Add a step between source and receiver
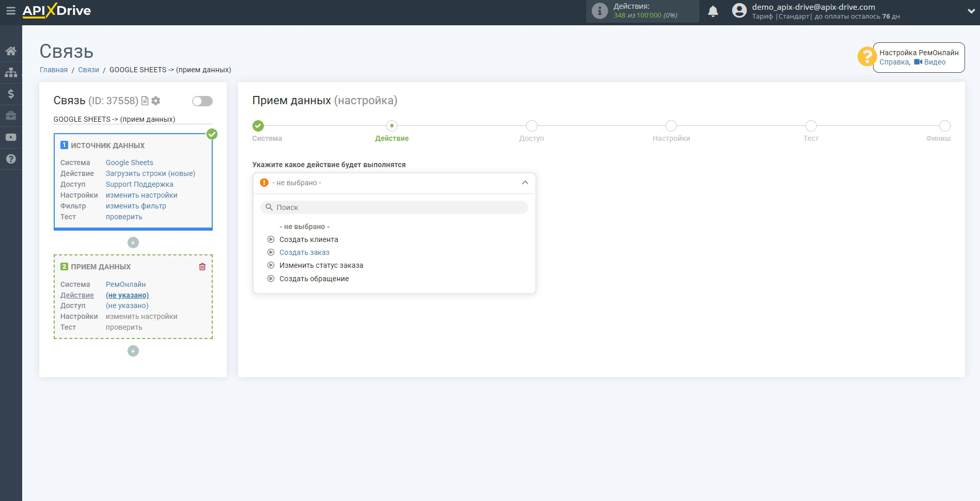 click(133, 243)
